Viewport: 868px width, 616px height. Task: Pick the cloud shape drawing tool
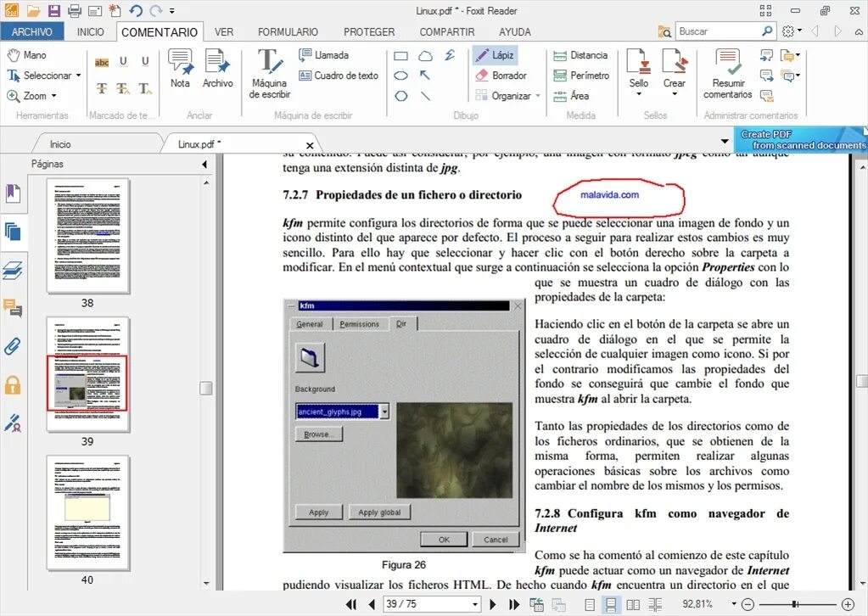pyautogui.click(x=425, y=55)
